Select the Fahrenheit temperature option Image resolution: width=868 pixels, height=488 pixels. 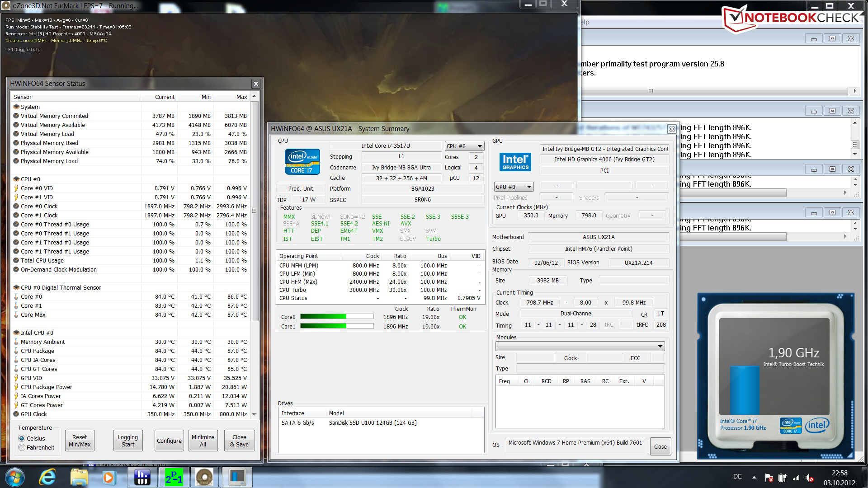click(x=22, y=448)
